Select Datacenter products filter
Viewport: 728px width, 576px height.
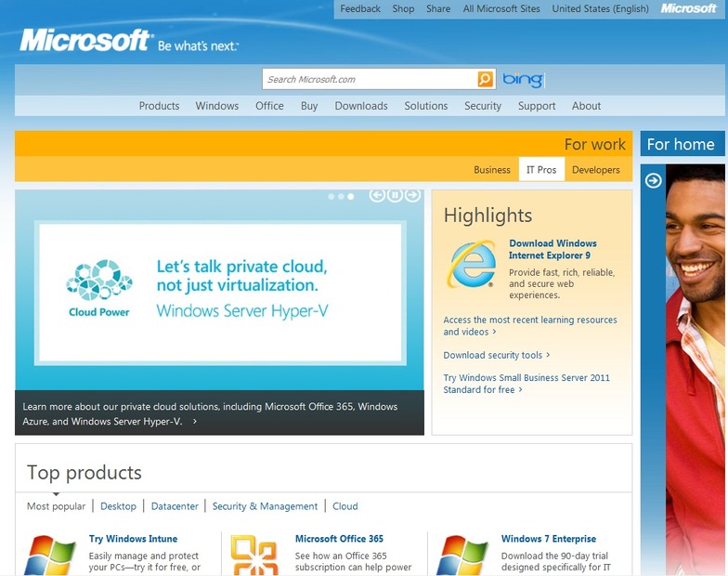(175, 505)
